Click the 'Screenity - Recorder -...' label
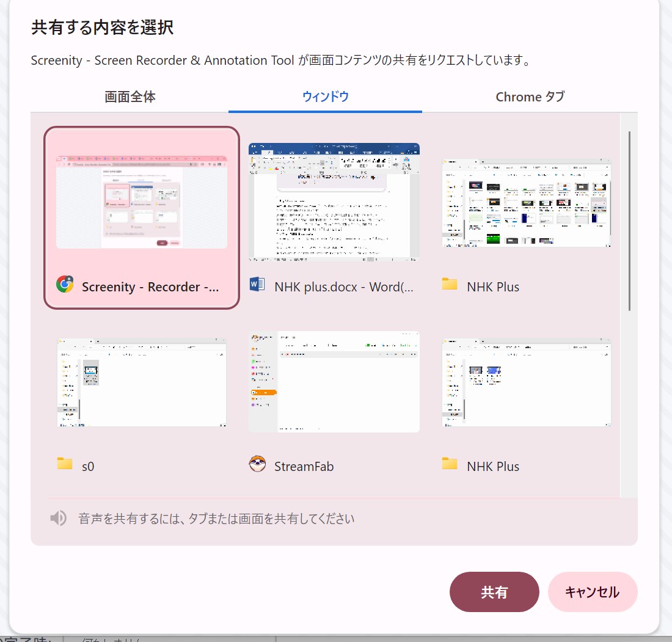 pos(150,286)
